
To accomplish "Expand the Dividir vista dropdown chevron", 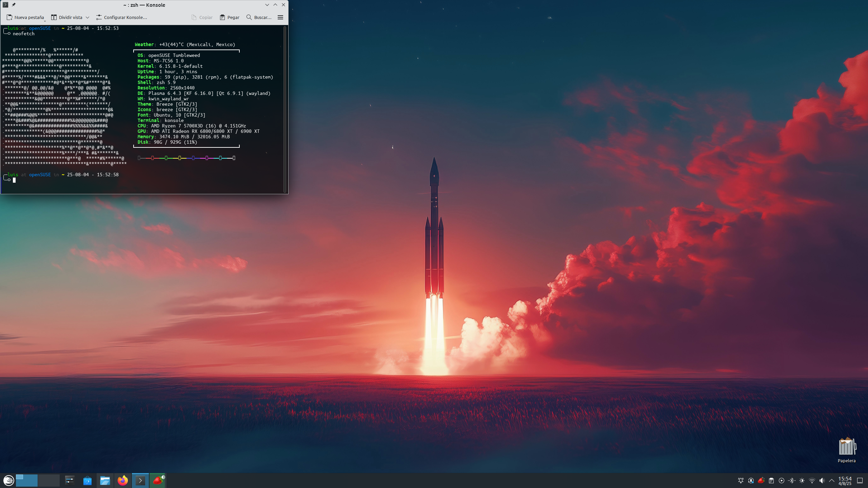I will pyautogui.click(x=87, y=17).
